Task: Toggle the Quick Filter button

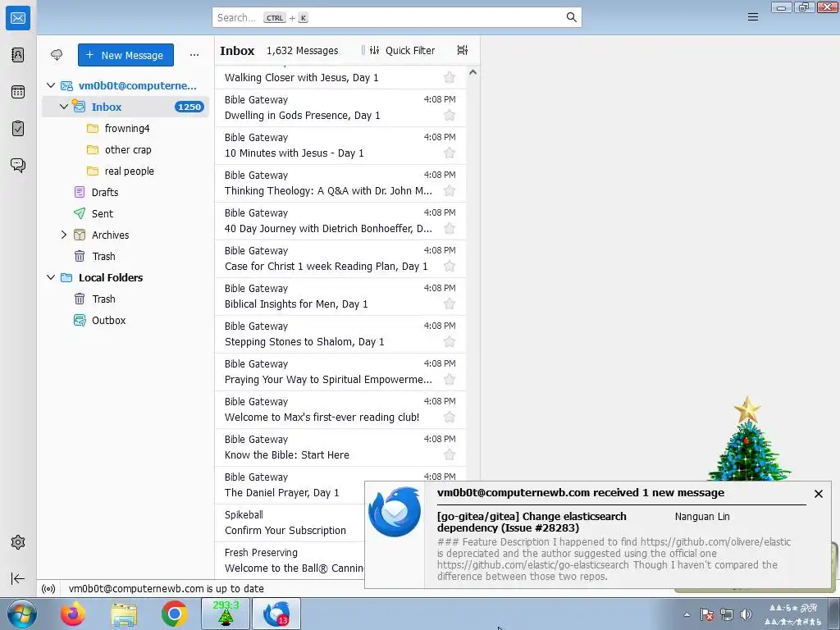Action: click(x=402, y=50)
